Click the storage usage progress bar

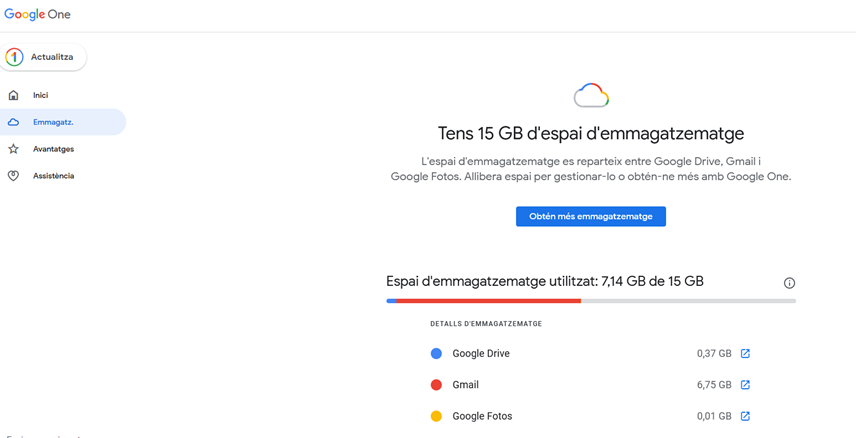(x=590, y=300)
